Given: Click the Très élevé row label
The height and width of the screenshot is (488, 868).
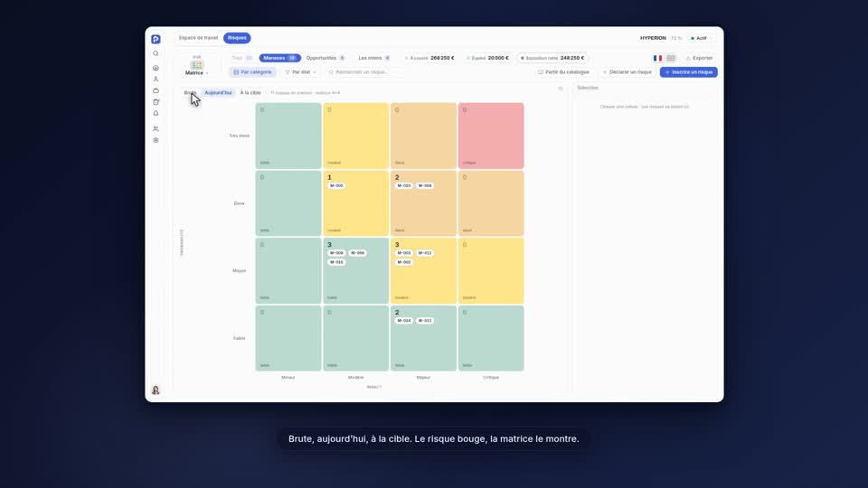Looking at the screenshot, I should (239, 136).
